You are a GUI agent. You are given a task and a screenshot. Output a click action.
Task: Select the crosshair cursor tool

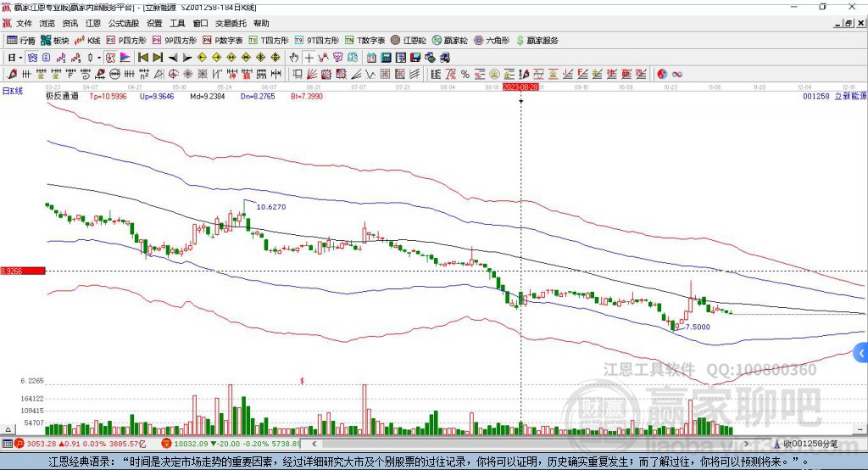pos(309,58)
